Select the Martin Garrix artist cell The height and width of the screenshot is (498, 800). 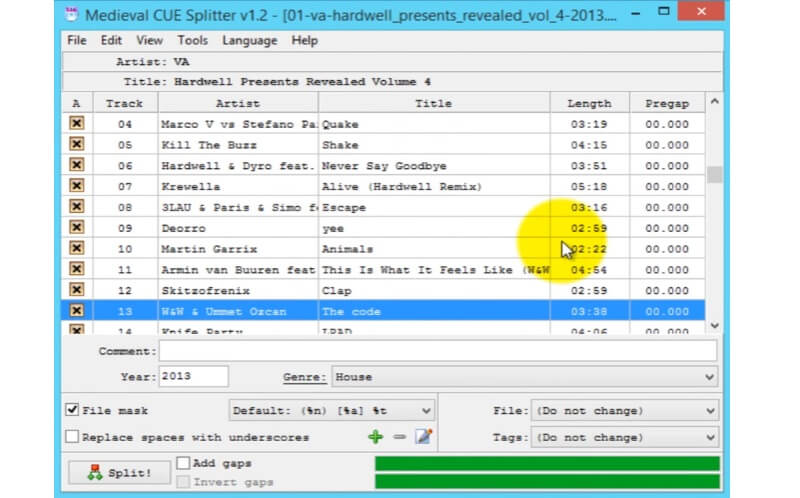238,249
